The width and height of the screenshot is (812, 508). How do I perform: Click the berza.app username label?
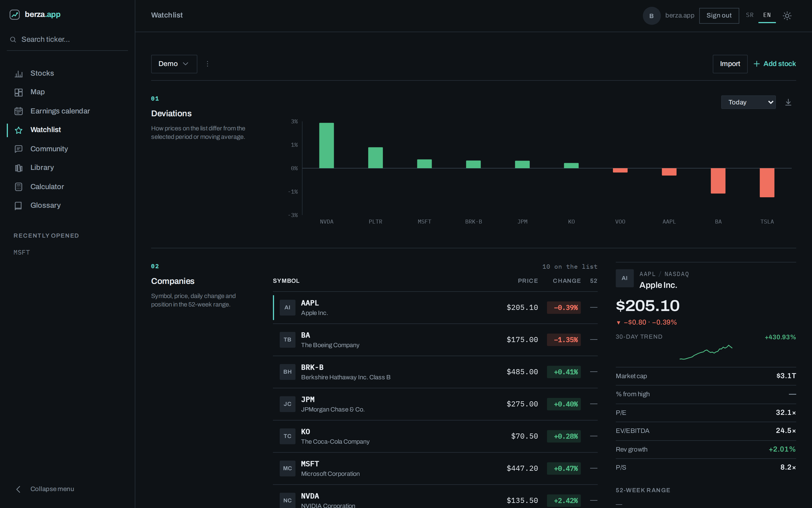[679, 16]
